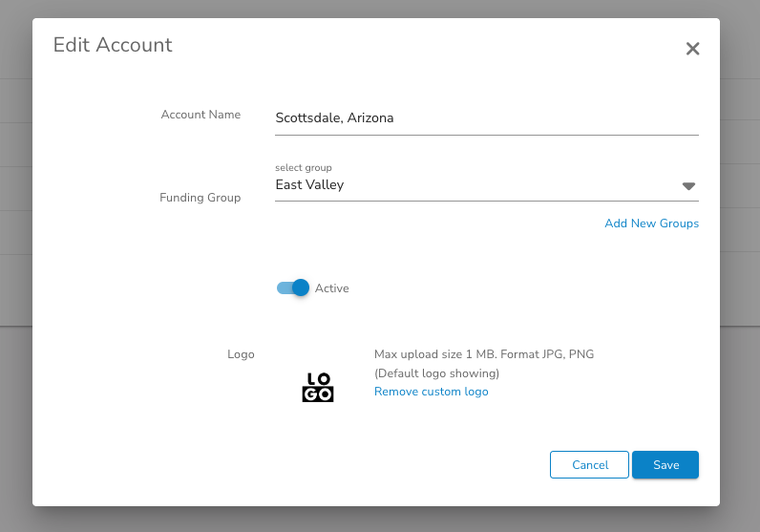Open the Funding Group dropdown

(x=487, y=184)
